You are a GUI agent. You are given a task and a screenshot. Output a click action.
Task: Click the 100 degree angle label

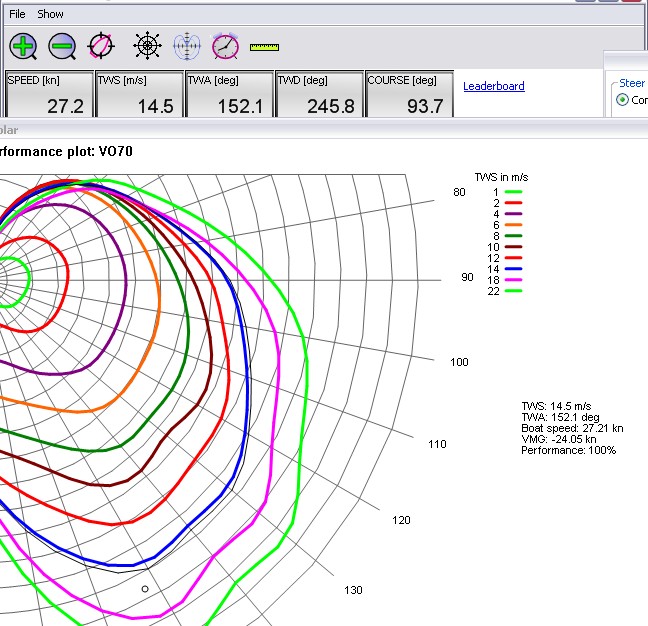pyautogui.click(x=459, y=362)
